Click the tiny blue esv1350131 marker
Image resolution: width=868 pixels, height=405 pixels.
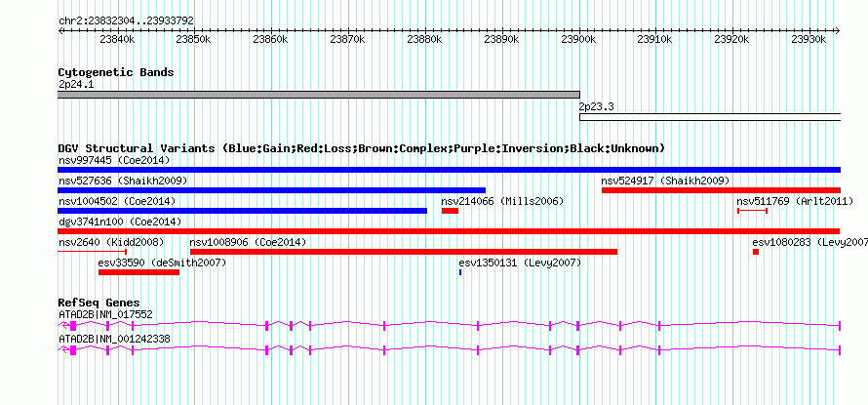click(x=460, y=272)
